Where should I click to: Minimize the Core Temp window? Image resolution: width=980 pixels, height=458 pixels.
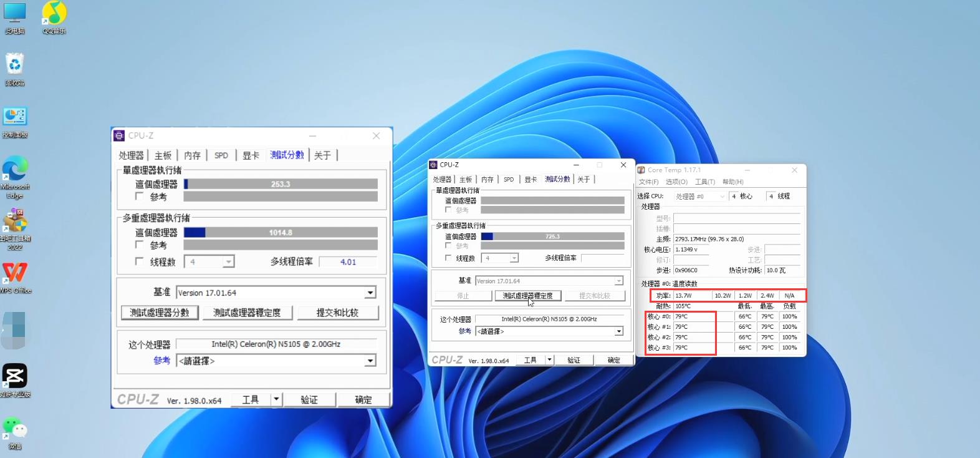pyautogui.click(x=747, y=170)
